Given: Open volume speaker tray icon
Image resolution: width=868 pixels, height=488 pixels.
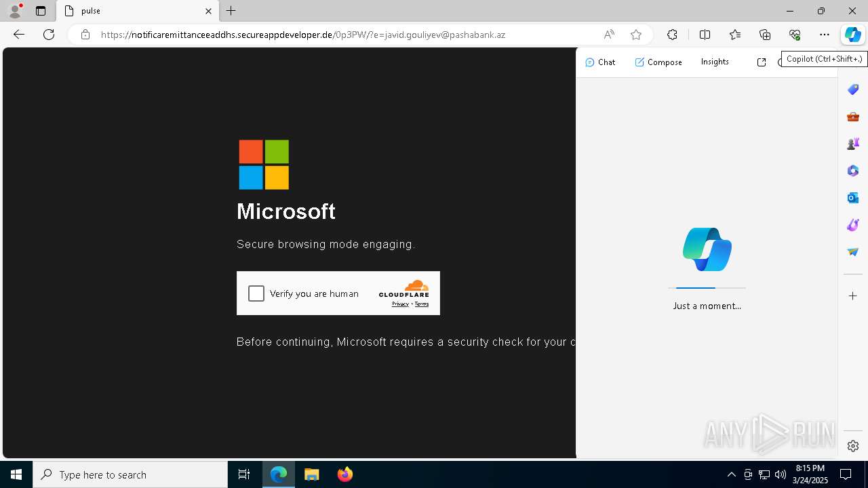Looking at the screenshot, I should [x=780, y=474].
